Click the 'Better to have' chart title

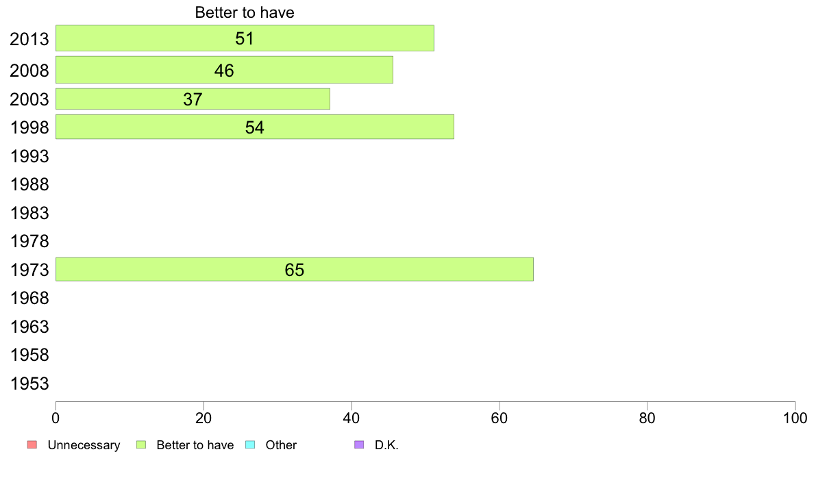(x=245, y=12)
